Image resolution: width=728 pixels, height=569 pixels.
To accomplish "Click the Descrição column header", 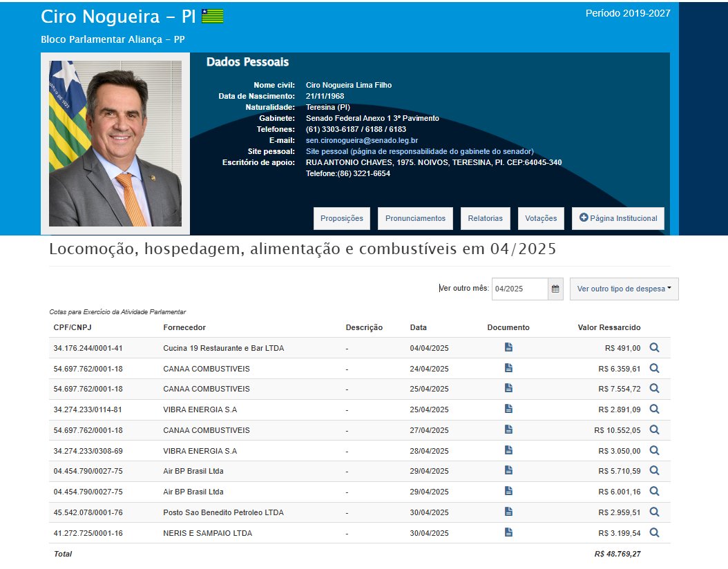I will [364, 327].
